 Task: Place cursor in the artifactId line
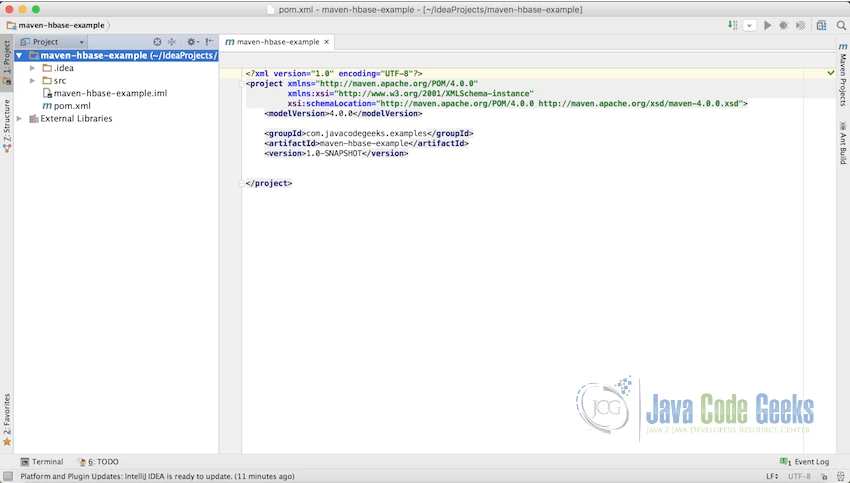click(366, 144)
